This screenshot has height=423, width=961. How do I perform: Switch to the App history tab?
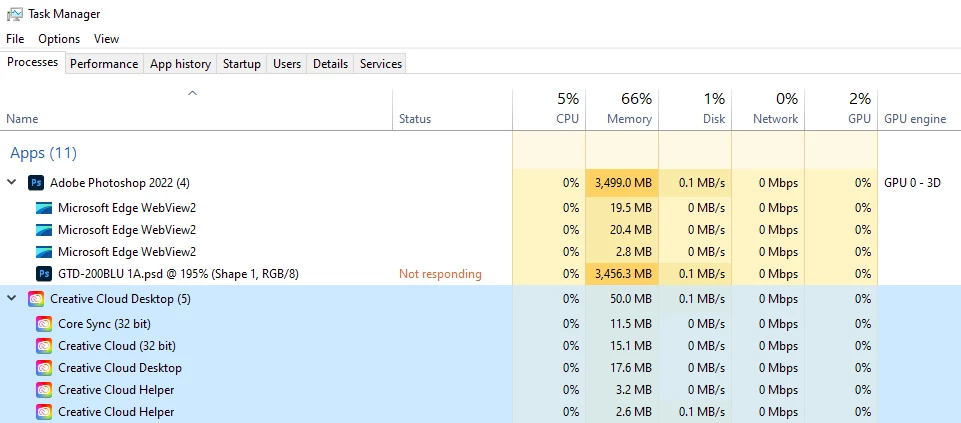(180, 64)
